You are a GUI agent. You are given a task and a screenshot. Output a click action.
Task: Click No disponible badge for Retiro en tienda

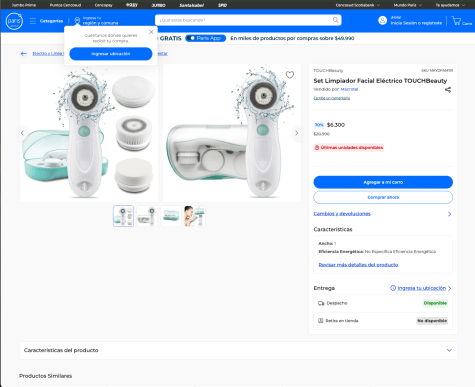click(x=432, y=321)
